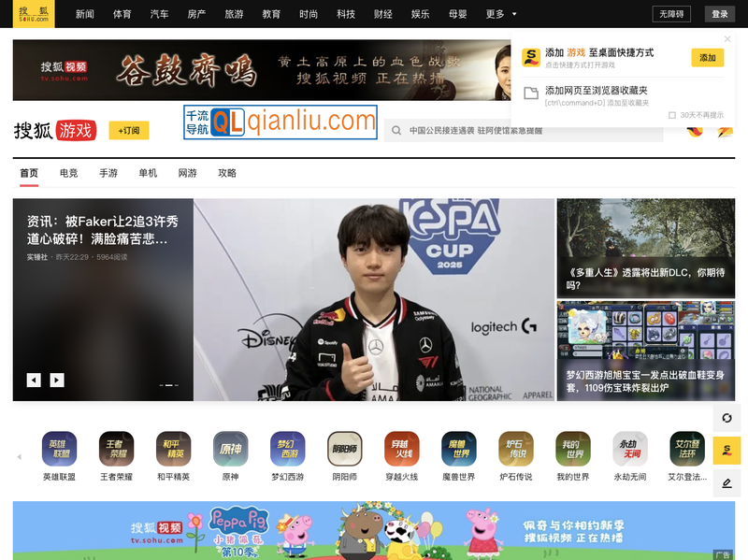Check the 30天不再提示 checkbox
Viewport: 748px width, 560px height.
pyautogui.click(x=672, y=115)
